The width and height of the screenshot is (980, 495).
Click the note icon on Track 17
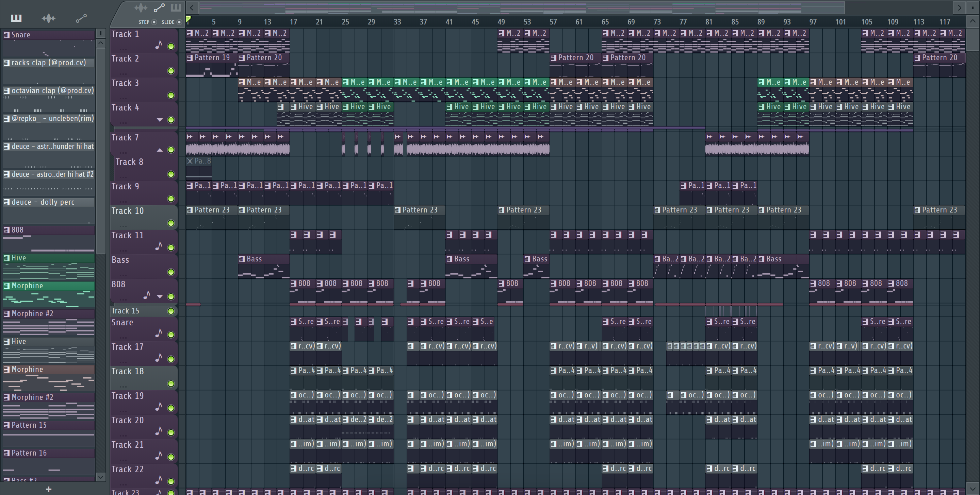click(159, 357)
